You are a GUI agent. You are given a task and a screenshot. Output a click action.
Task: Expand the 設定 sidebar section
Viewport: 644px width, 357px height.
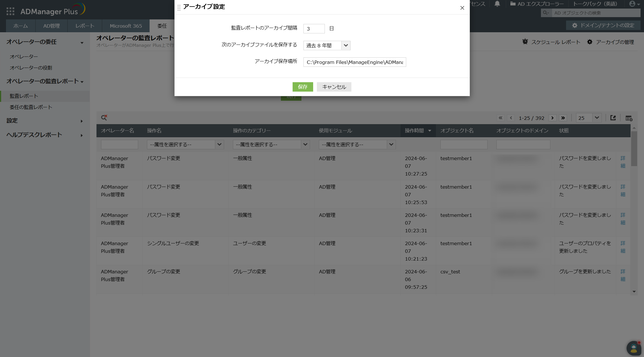(x=45, y=121)
